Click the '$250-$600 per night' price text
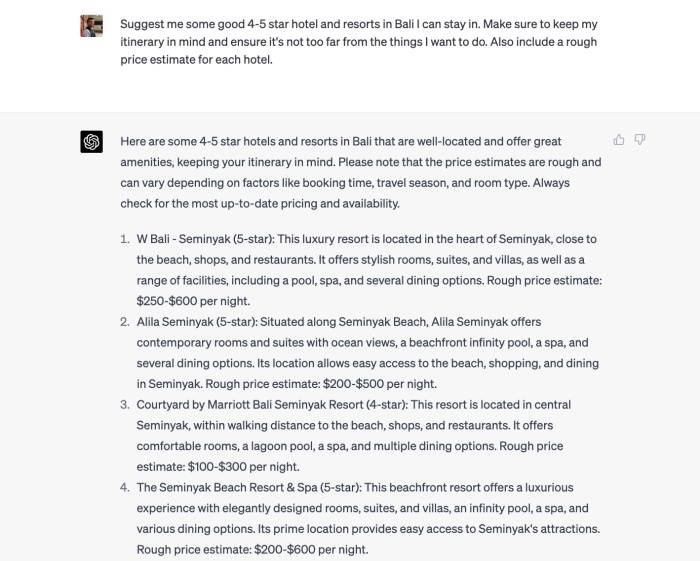The width and height of the screenshot is (700, 561). coord(193,301)
